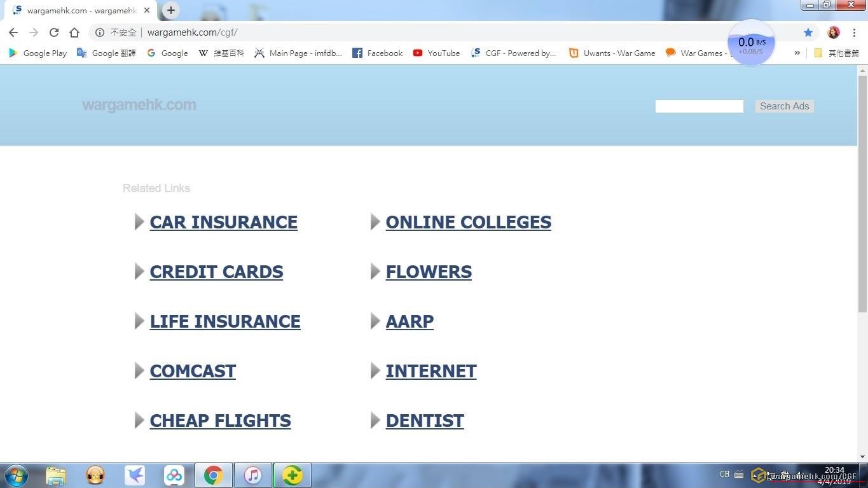
Task: Open the ONLINE COLLEGES link
Action: tap(468, 222)
